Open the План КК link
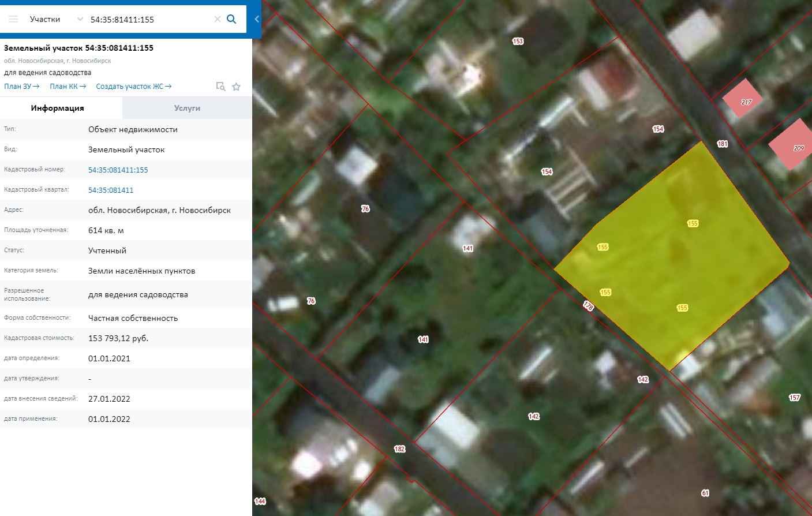The height and width of the screenshot is (516, 812). point(68,87)
